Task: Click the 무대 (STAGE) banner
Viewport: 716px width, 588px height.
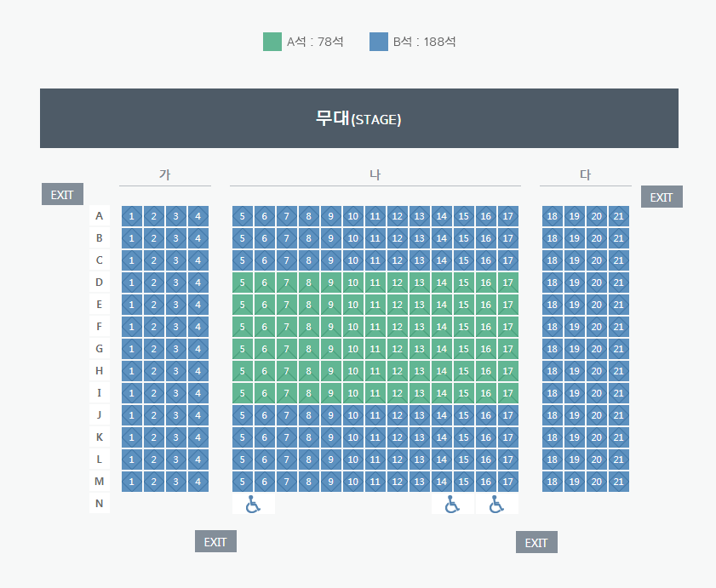Action: [359, 118]
